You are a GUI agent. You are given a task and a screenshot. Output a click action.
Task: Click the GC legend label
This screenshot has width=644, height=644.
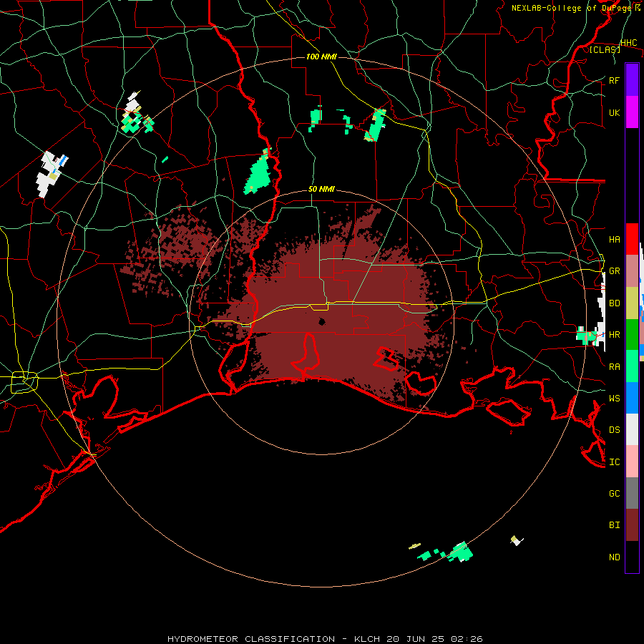point(614,494)
